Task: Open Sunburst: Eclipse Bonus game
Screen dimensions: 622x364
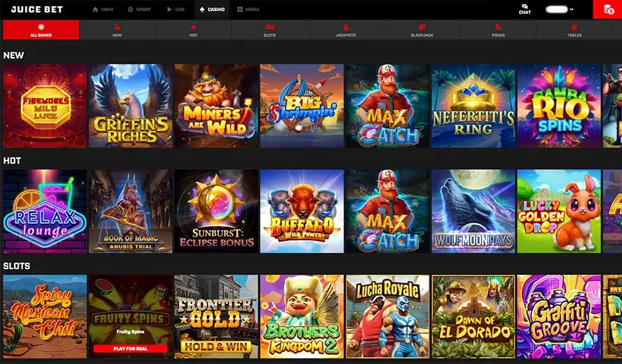Action: [216, 212]
